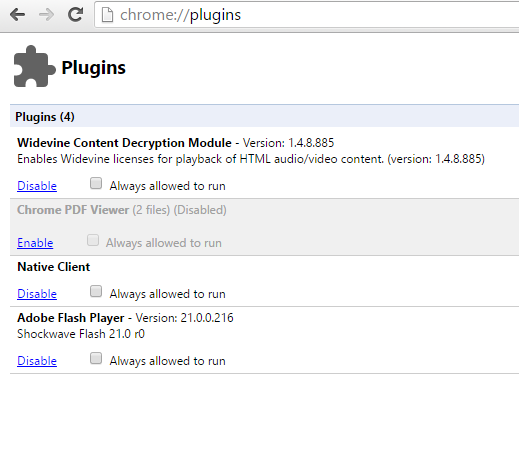Image resolution: width=519 pixels, height=457 pixels.
Task: Toggle Always allowed to run for Native Client
Action: click(96, 291)
